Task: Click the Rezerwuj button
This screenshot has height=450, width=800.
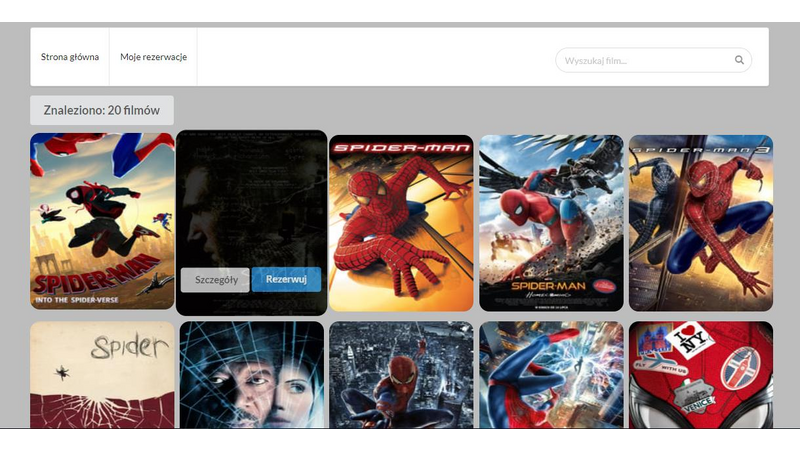Action: [286, 279]
